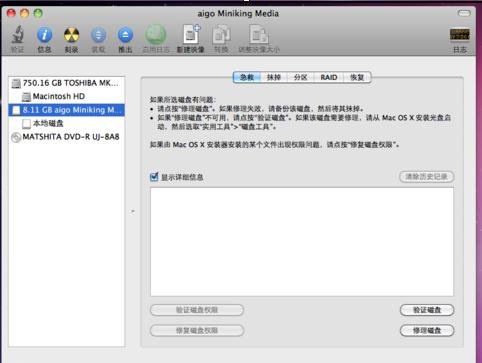Click the hard disk icon beside 750.16 GB TOSHIBA
Viewport: 482px width, 363px height.
pos(16,83)
